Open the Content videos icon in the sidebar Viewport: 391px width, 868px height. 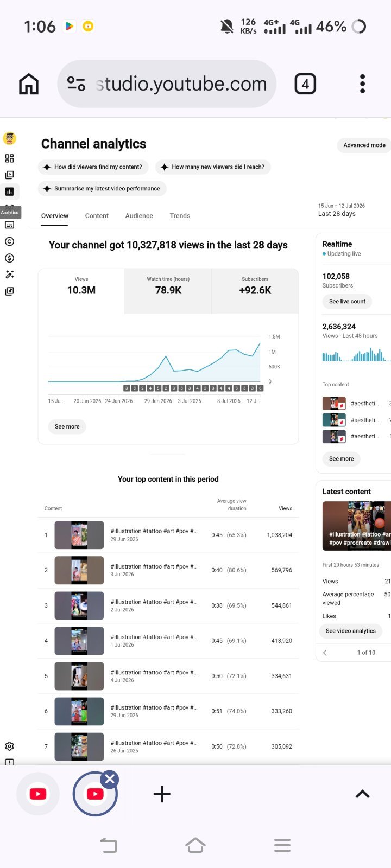point(9,175)
